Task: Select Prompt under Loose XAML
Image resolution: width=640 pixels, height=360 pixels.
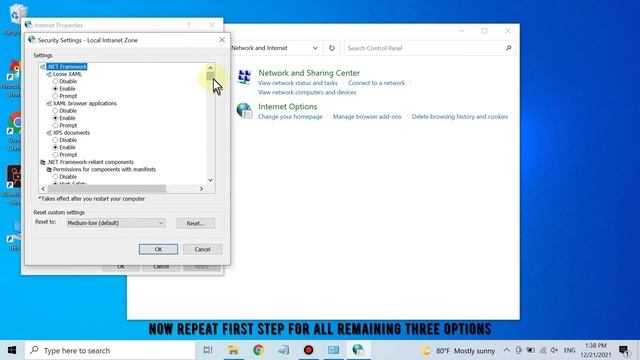Action: click(x=56, y=96)
